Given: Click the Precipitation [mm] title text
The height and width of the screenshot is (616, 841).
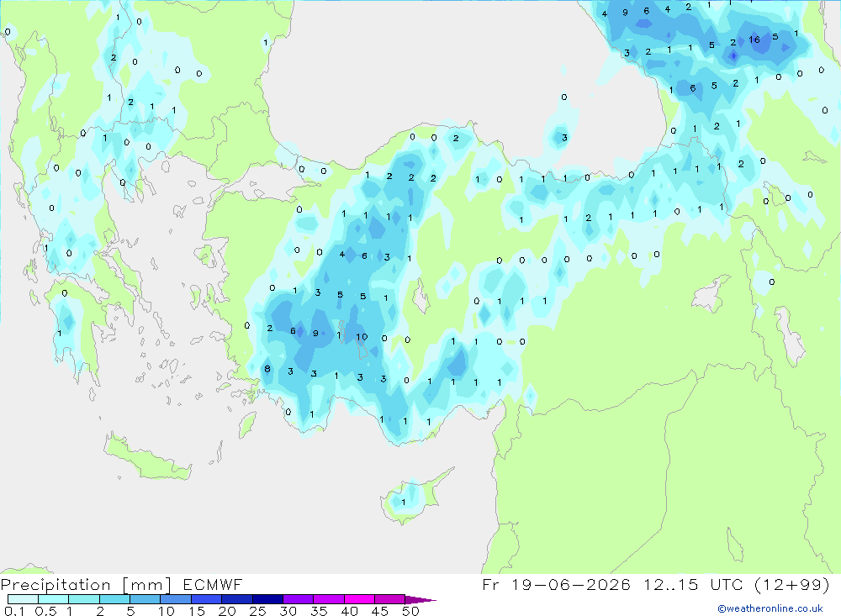Looking at the screenshot, I should pyautogui.click(x=86, y=584).
